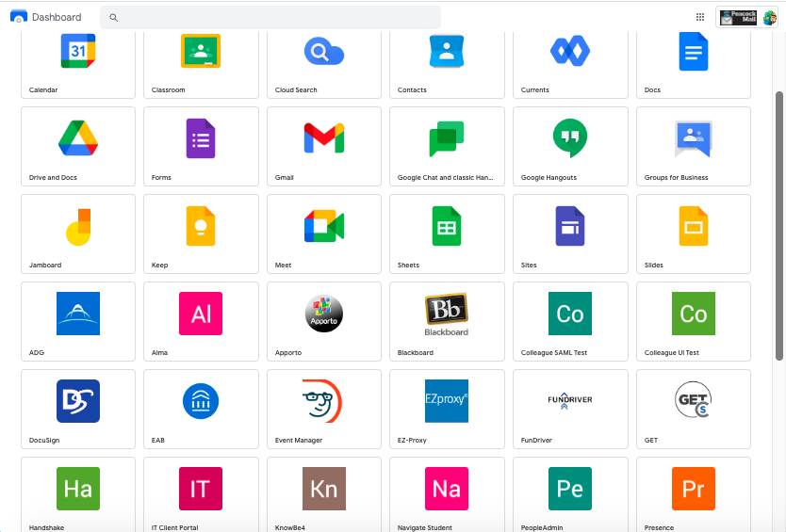Launch the Sites app icon
Screen dimensions: 786x532
tap(570, 226)
